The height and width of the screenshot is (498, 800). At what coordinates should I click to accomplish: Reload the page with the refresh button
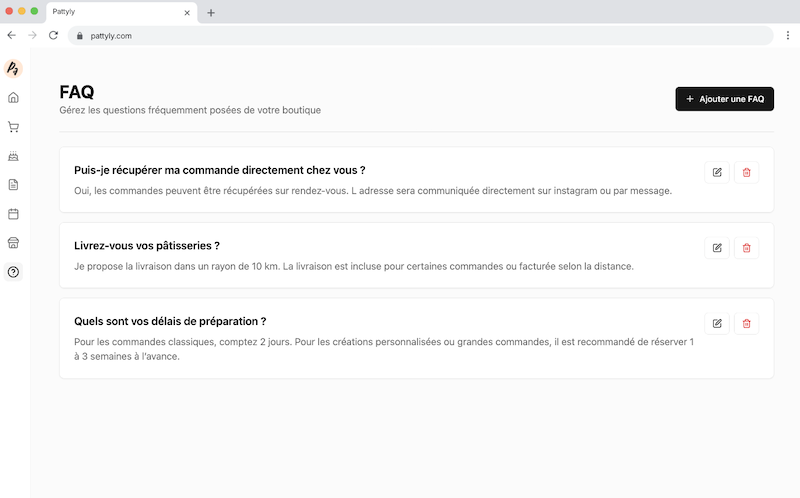click(53, 35)
